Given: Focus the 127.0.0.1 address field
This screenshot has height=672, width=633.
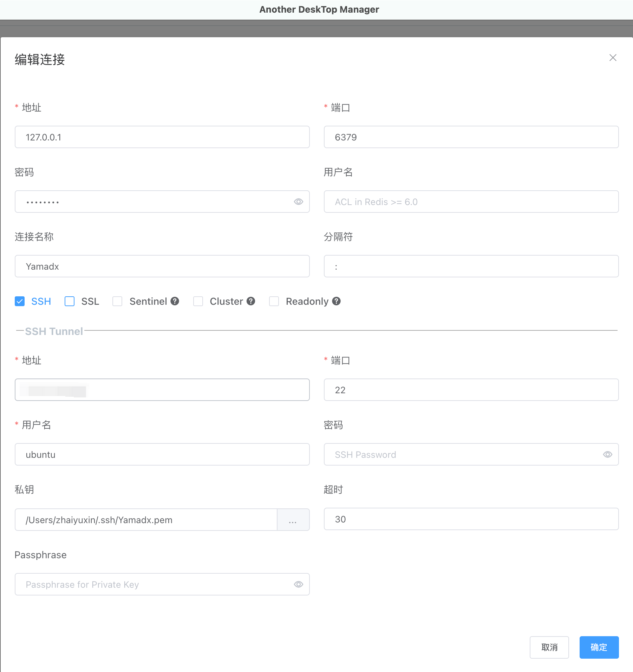Looking at the screenshot, I should (x=162, y=137).
